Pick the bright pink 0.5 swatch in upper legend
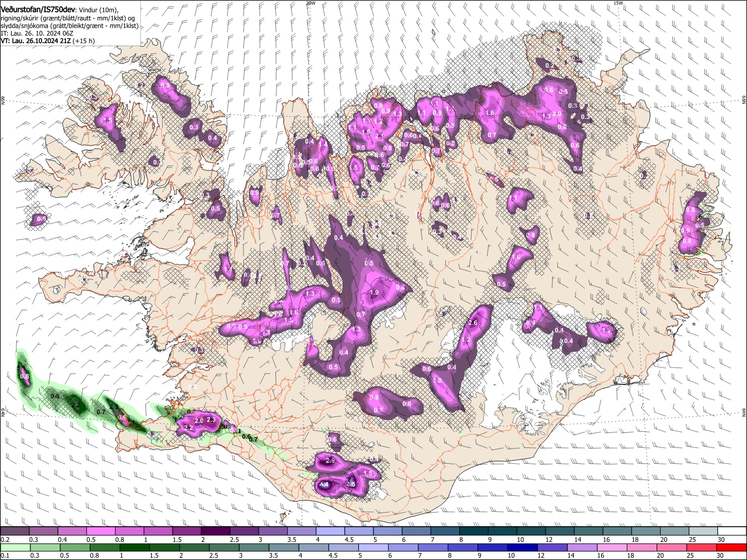The width and height of the screenshot is (747, 560). click(x=100, y=531)
